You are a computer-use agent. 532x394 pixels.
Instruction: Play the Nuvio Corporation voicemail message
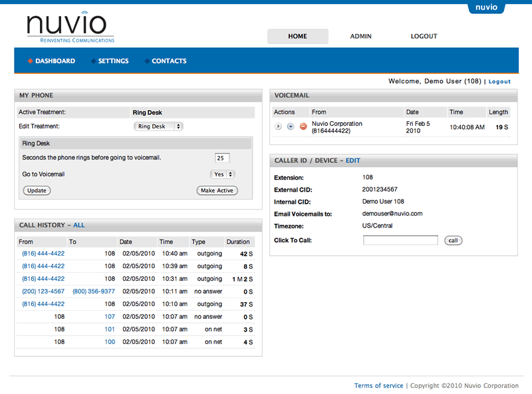click(x=277, y=126)
